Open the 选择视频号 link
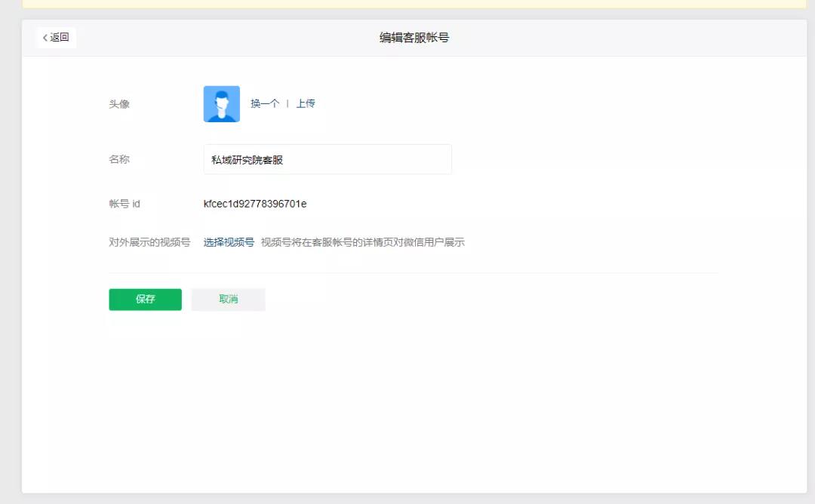 click(229, 243)
